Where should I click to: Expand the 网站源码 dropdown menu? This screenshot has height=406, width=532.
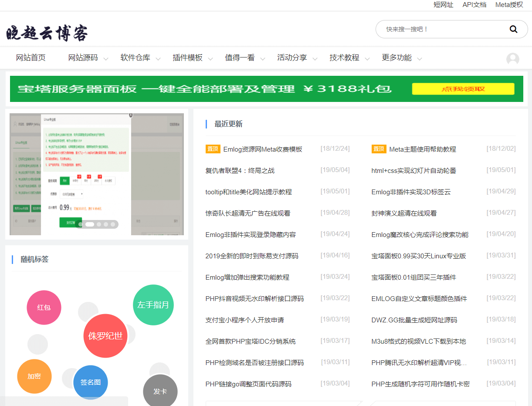[x=88, y=58]
